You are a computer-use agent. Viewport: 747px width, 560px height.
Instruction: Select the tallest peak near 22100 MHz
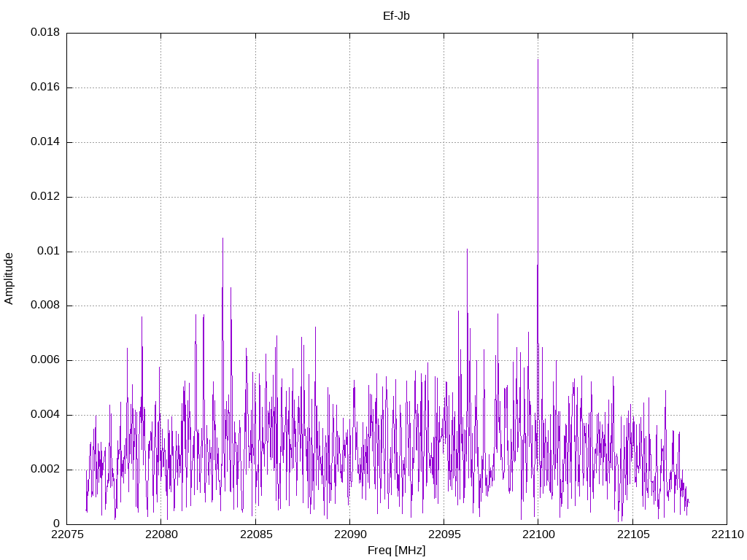(538, 61)
